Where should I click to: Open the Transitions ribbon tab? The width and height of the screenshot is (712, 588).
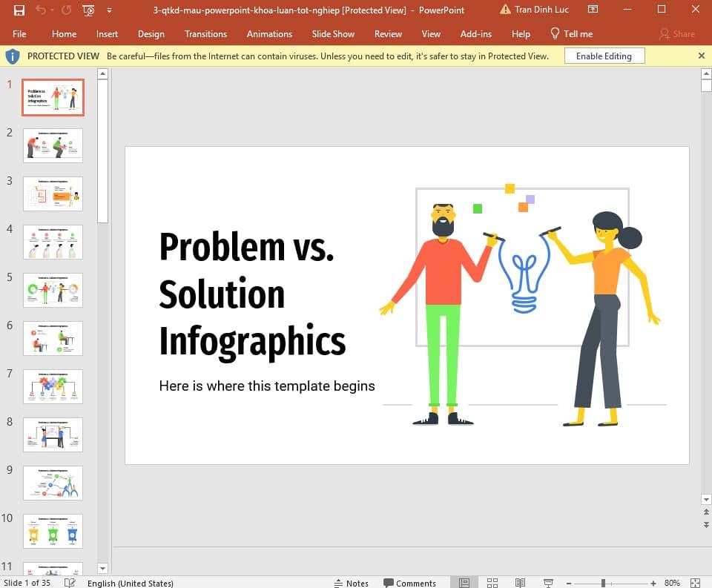(x=205, y=33)
